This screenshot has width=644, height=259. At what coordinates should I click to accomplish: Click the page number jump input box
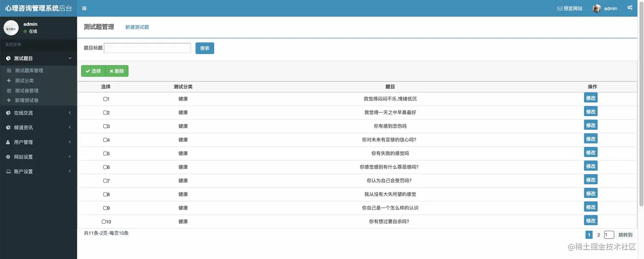(x=609, y=235)
